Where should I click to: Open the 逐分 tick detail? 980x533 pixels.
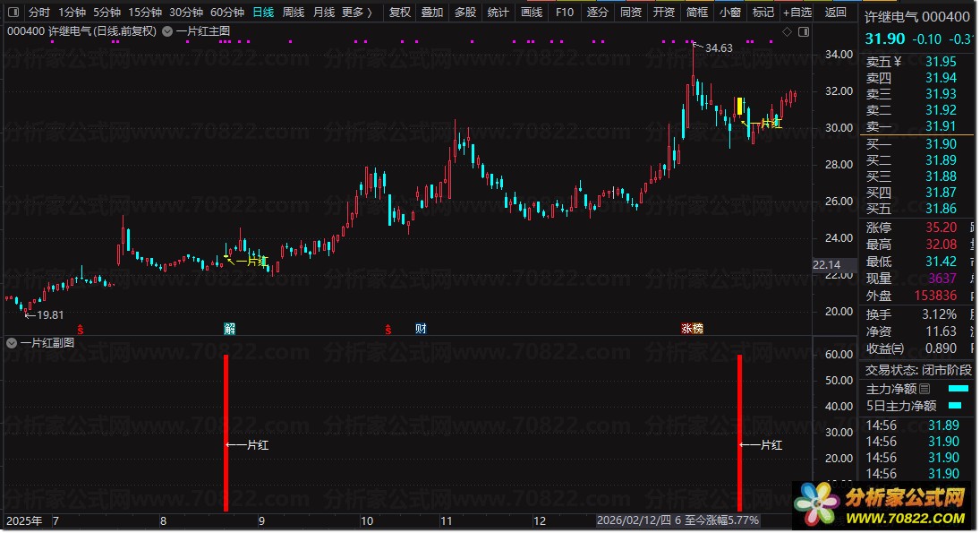598,12
